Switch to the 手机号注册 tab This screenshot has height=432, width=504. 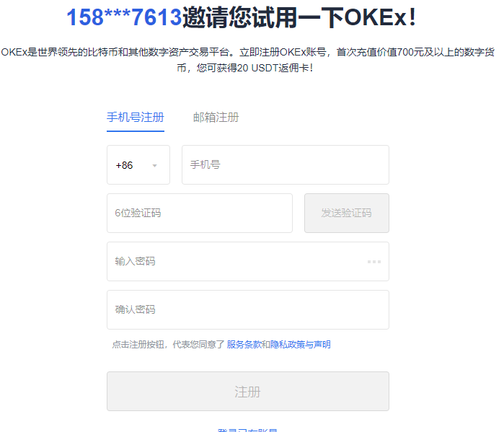(136, 118)
